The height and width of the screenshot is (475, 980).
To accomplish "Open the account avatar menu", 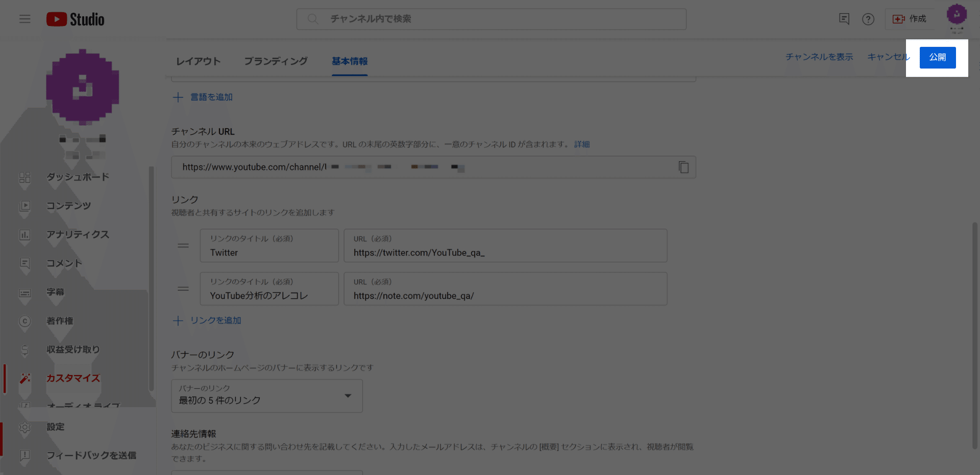I will point(957,14).
